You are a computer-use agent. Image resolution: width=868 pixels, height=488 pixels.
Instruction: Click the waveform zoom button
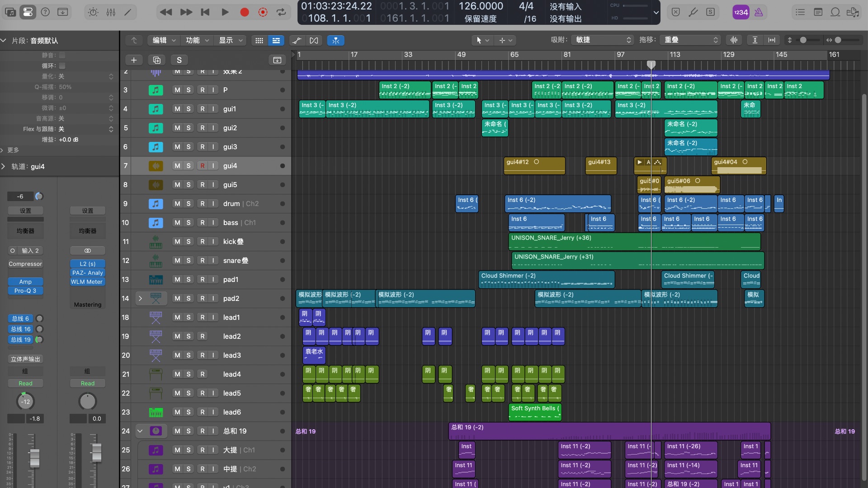(x=734, y=40)
